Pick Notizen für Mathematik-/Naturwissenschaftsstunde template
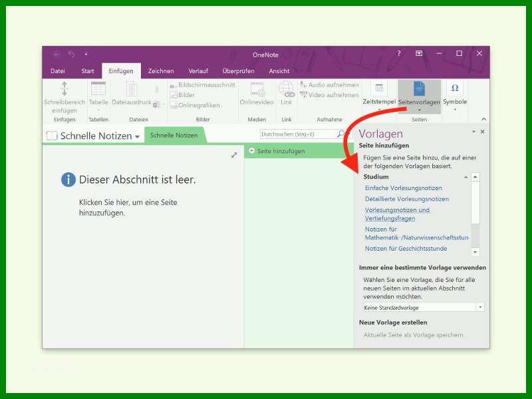The height and width of the screenshot is (399, 532). (x=417, y=233)
